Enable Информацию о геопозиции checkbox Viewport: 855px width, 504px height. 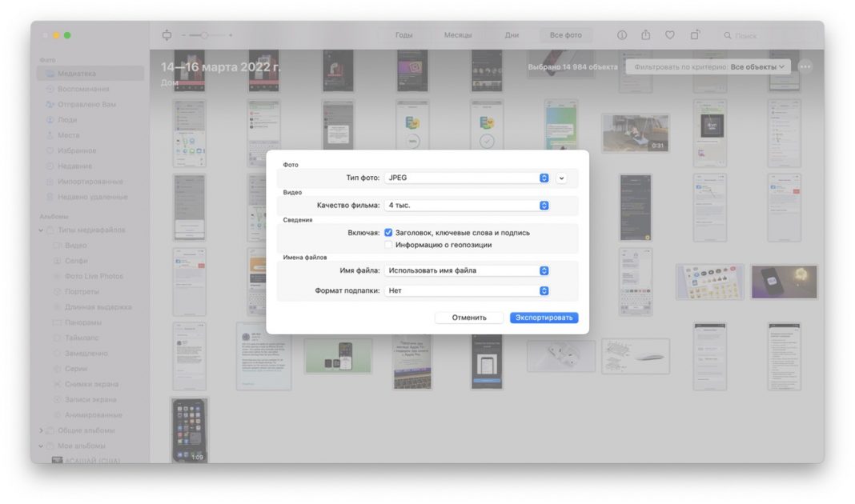click(388, 245)
